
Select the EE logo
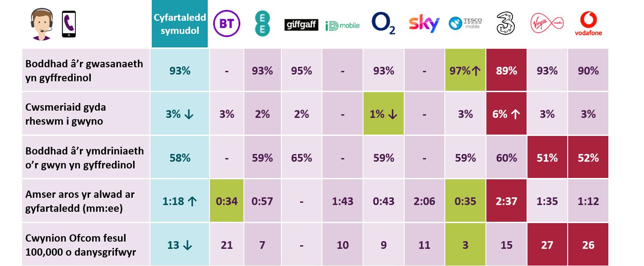[x=262, y=23]
